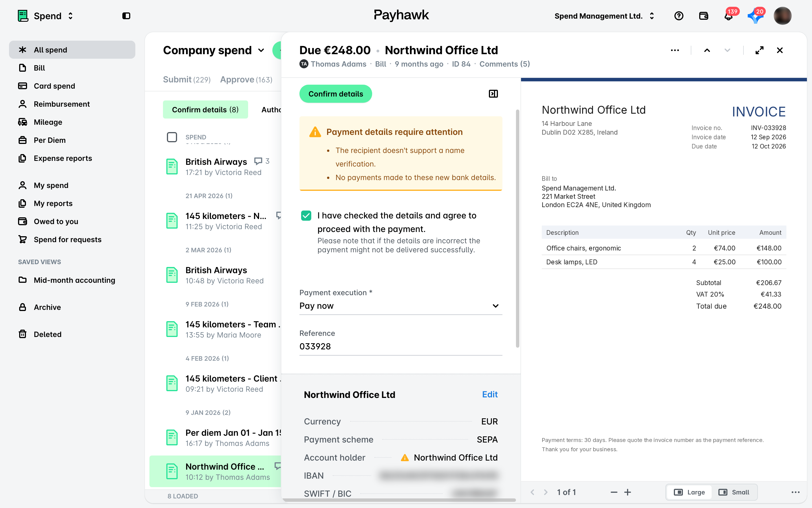Open the Payment execution Pay now dropdown
Image resolution: width=812 pixels, height=508 pixels.
pos(401,306)
